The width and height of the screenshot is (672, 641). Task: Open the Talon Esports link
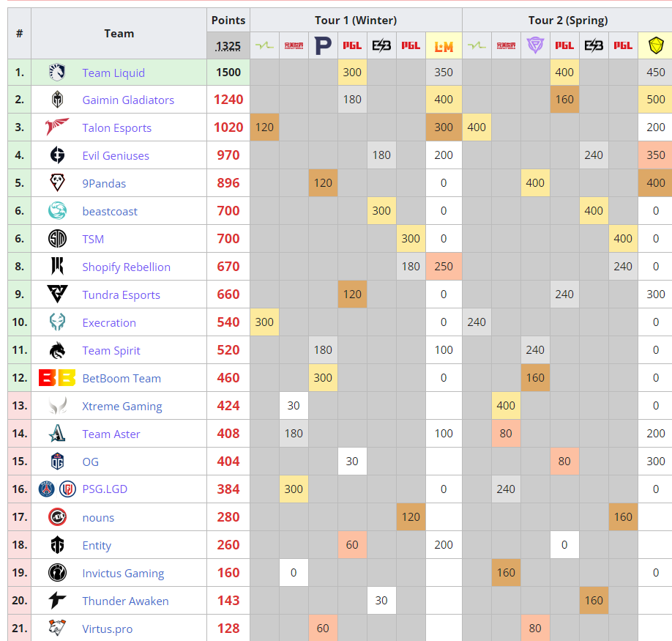[x=117, y=127]
